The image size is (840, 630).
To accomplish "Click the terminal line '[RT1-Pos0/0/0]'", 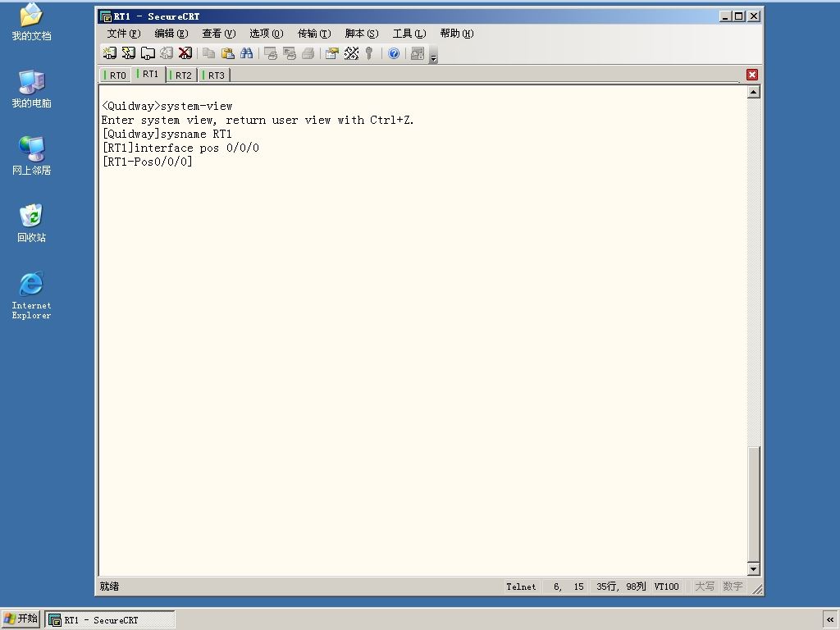I will [148, 162].
